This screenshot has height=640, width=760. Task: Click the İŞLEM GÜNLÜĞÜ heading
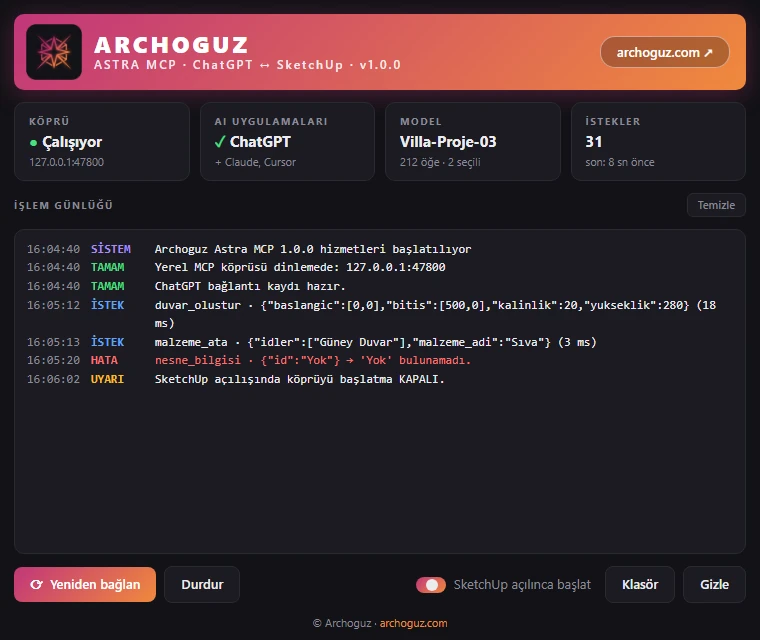[x=63, y=205]
